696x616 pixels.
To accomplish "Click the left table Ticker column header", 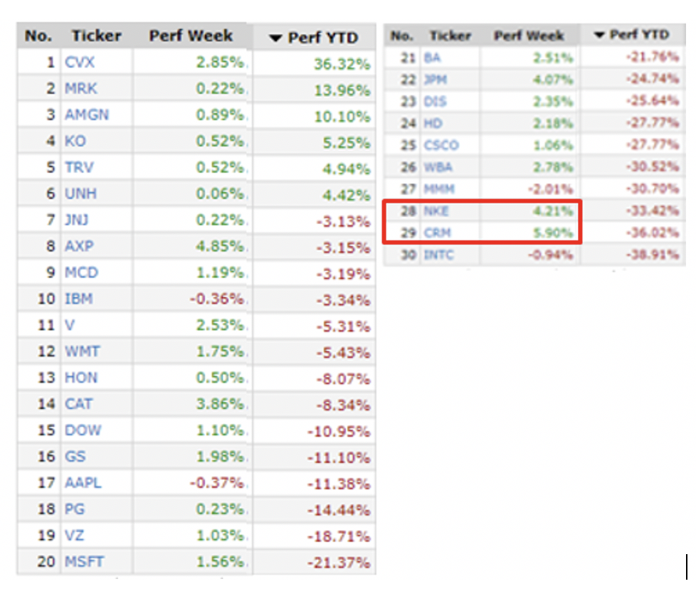I will [96, 36].
